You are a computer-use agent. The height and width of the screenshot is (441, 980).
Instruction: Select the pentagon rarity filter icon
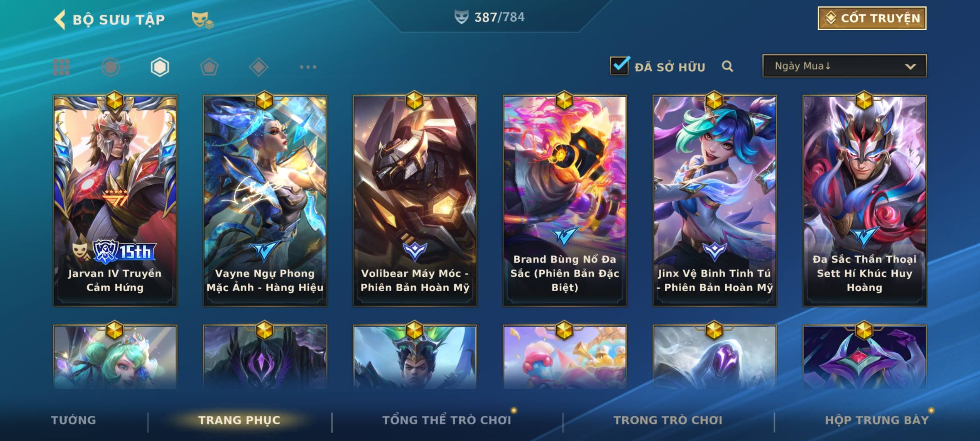pos(209,67)
